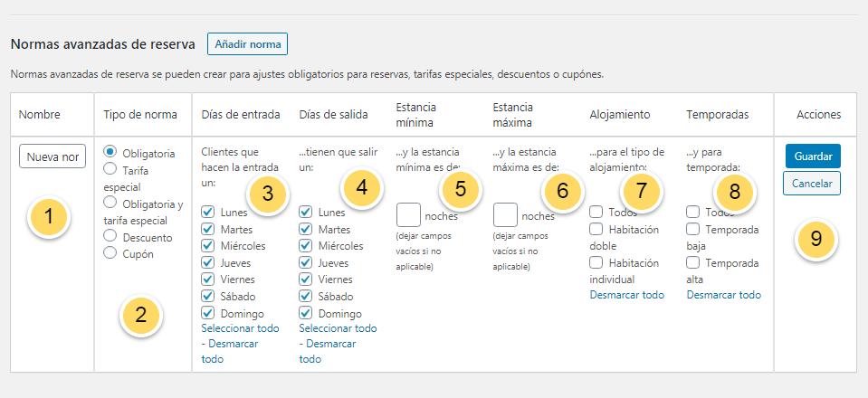The width and height of the screenshot is (868, 398).
Task: Uncheck Martes in departure days
Action: pyautogui.click(x=306, y=229)
